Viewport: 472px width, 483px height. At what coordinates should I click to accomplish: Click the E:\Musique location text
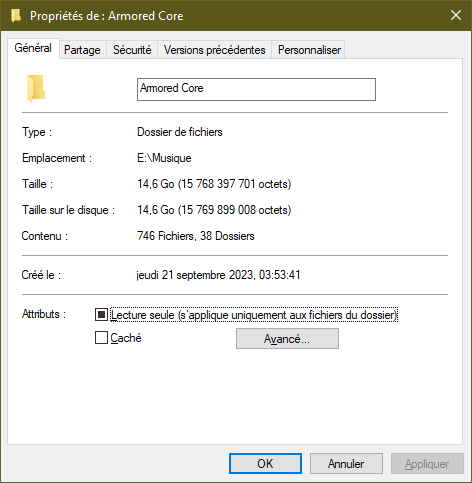click(x=164, y=158)
